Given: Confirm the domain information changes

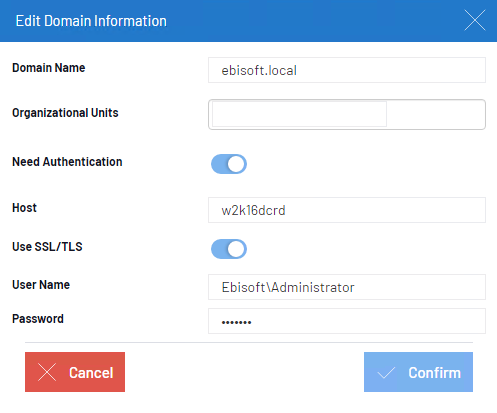Looking at the screenshot, I should (418, 372).
